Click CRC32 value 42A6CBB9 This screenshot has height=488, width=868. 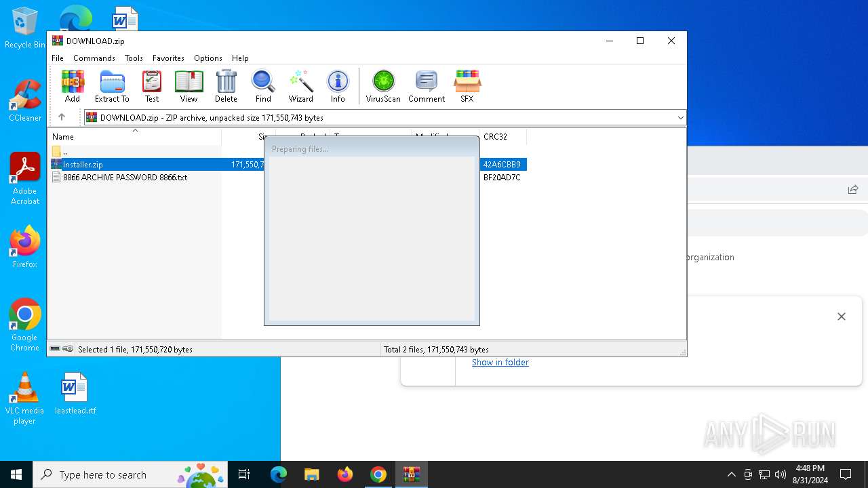coord(502,164)
